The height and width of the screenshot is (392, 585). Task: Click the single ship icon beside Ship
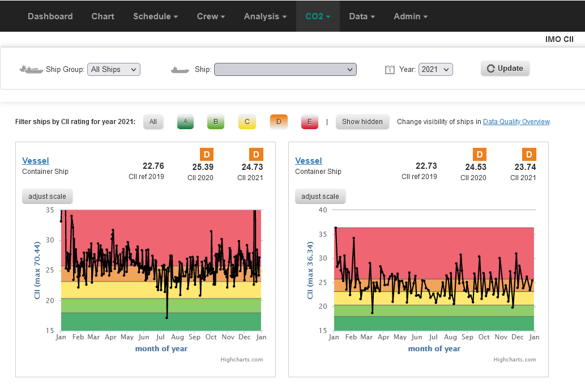coord(180,70)
